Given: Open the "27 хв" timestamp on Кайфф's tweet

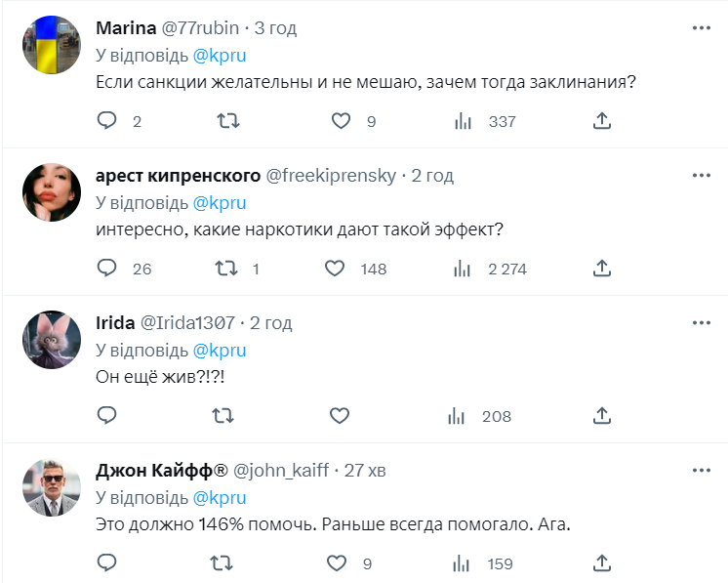Looking at the screenshot, I should tap(365, 470).
